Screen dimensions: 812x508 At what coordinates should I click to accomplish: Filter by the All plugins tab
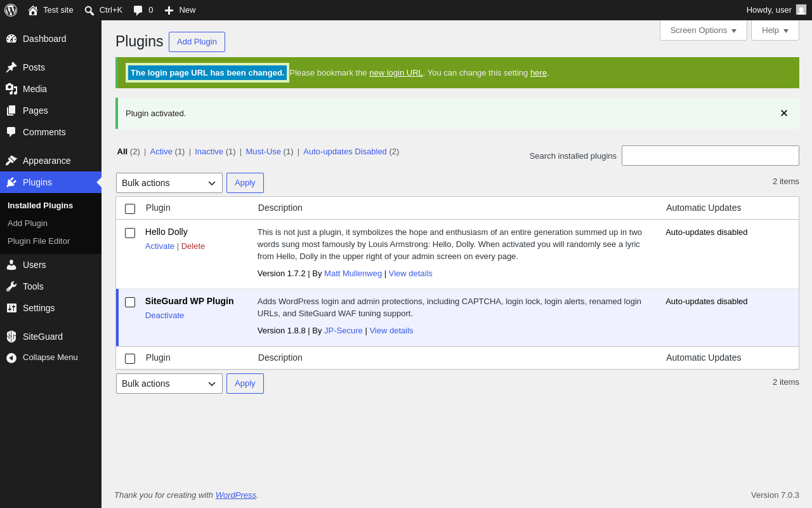click(x=122, y=151)
